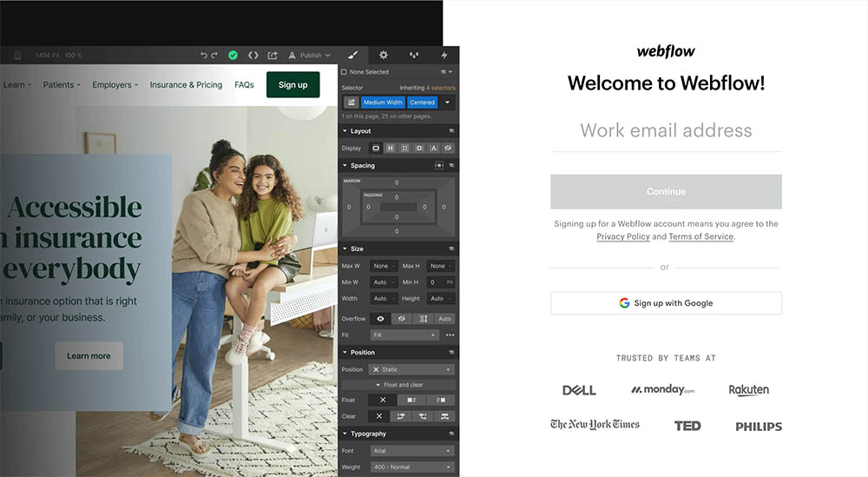Click the Employers menu on site preview
868x477 pixels.
pyautogui.click(x=115, y=85)
